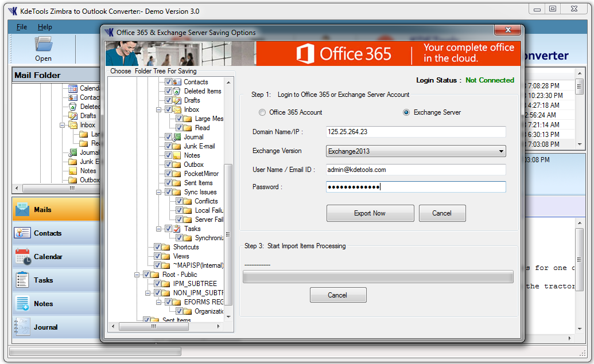Collapse the Inbox node in the Mail Folder tree
This screenshot has height=364, width=594.
pos(62,125)
